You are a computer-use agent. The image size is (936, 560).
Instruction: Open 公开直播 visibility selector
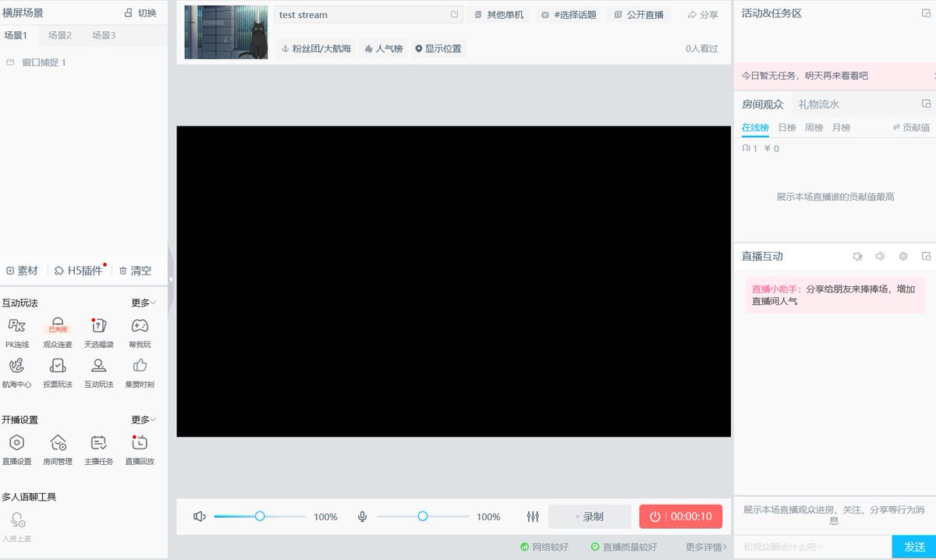(x=639, y=15)
